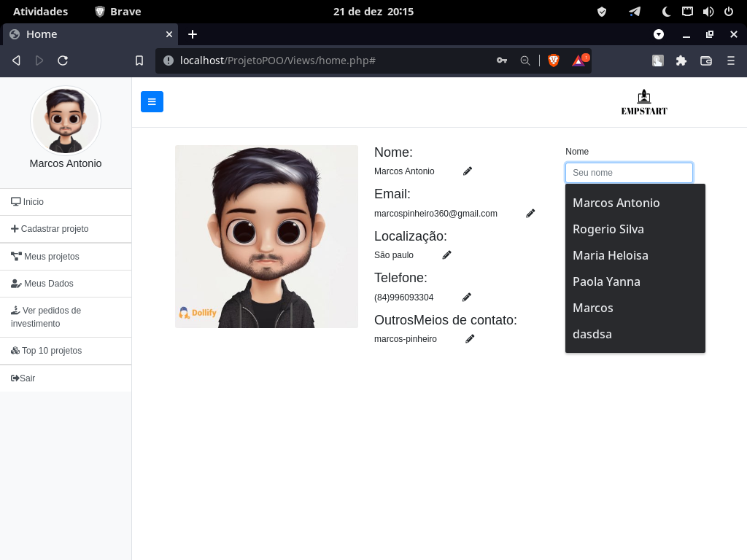Viewport: 747px width, 560px height.
Task: Open Meus projetos in the sidebar
Action: [66, 257]
